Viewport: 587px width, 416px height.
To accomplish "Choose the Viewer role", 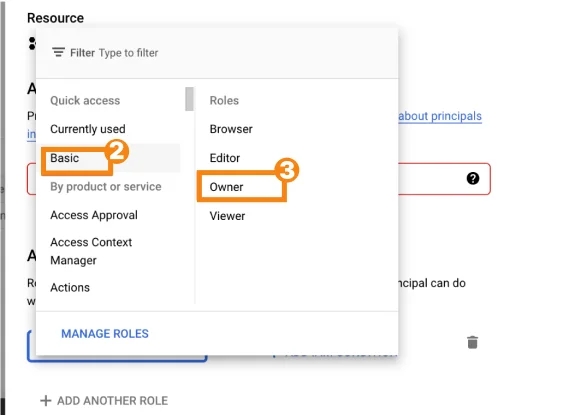I will (227, 216).
